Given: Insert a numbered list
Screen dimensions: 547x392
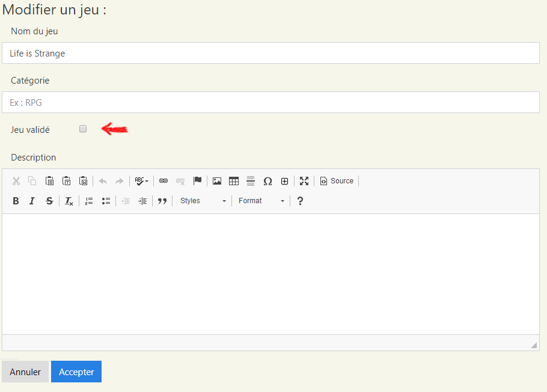Looking at the screenshot, I should [x=89, y=201].
